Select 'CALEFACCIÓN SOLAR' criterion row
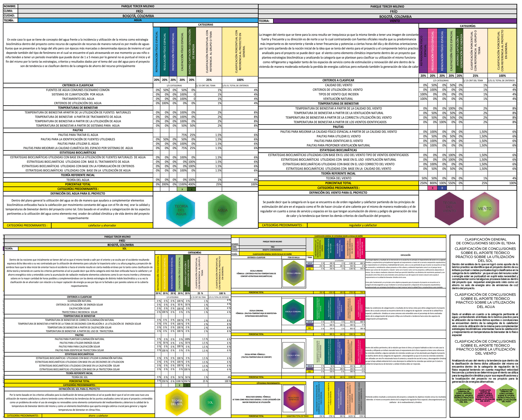522x420 pixels. [x=79, y=308]
